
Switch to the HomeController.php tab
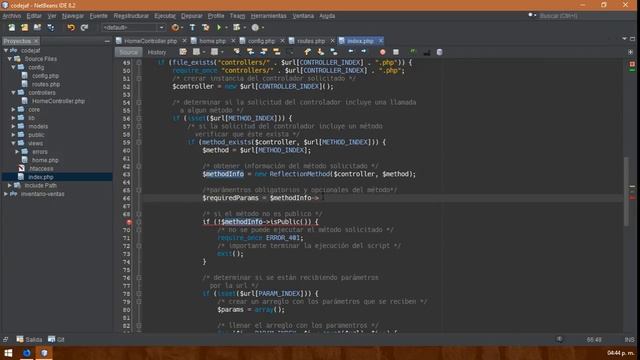click(x=150, y=41)
